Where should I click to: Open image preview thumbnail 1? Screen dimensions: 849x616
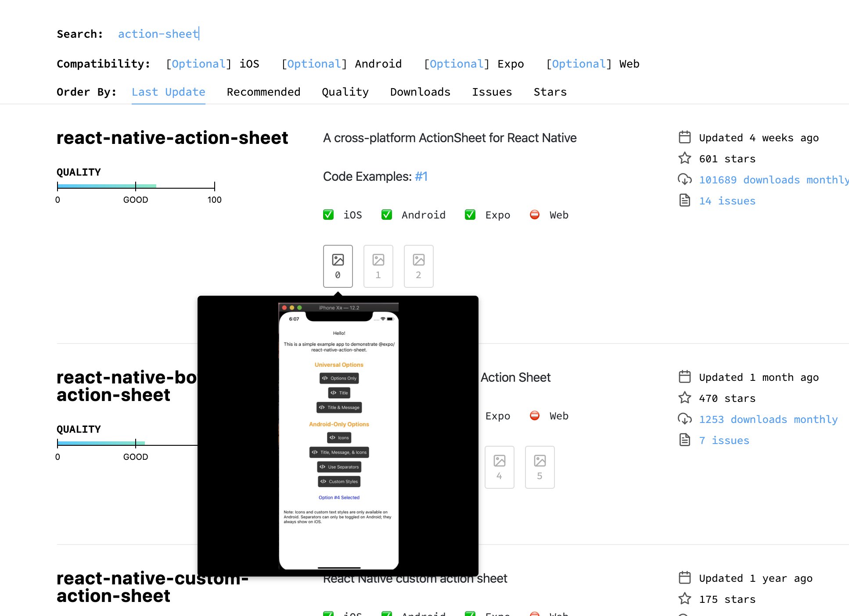378,266
